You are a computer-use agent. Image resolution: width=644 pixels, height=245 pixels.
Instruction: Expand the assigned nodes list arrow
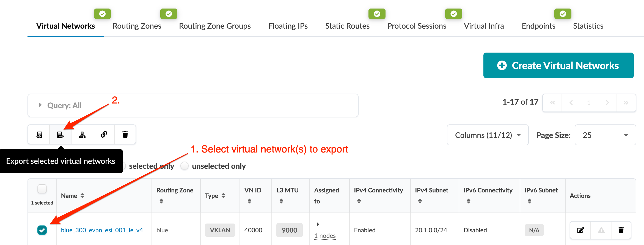coord(318,224)
